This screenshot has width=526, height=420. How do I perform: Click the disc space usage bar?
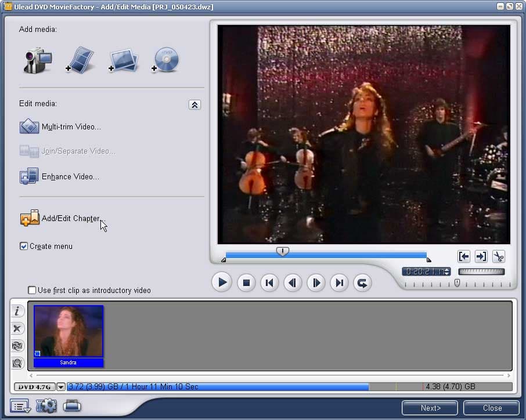click(x=290, y=387)
